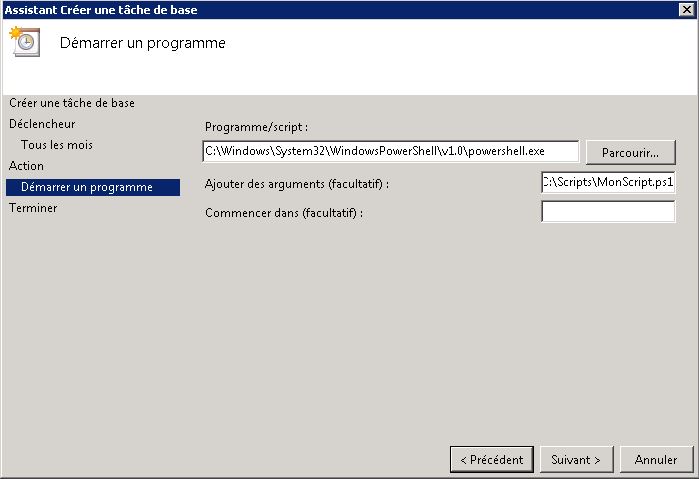
Task: Click the empty 'Commencer dans' field
Action: coord(608,211)
